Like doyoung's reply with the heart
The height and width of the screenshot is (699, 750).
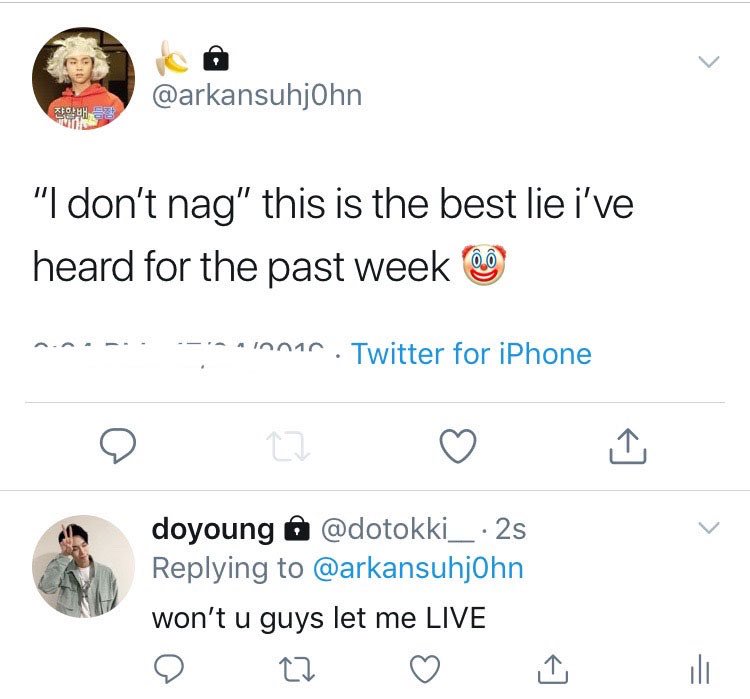coord(425,669)
